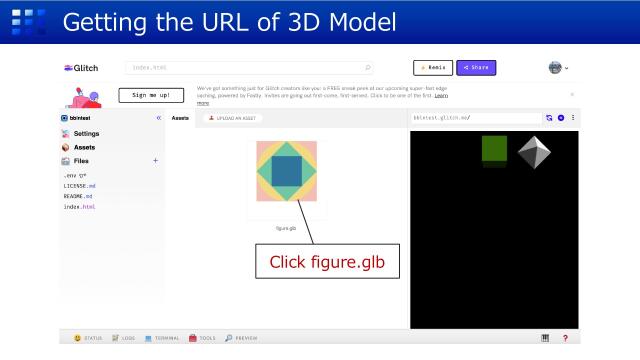This screenshot has width=640, height=360.
Task: Open the preview three-dot menu
Action: tap(573, 118)
